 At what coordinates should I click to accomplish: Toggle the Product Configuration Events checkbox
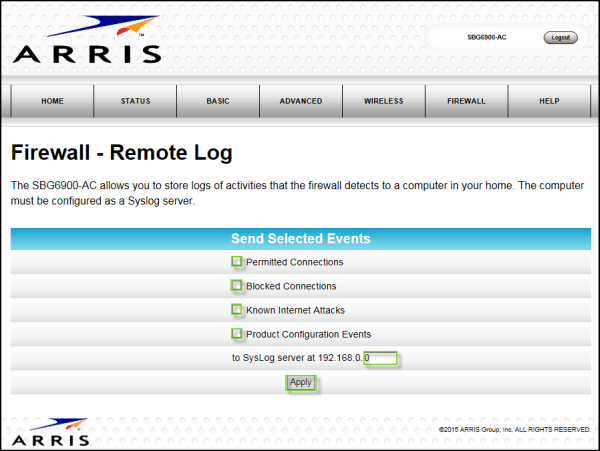(x=238, y=334)
